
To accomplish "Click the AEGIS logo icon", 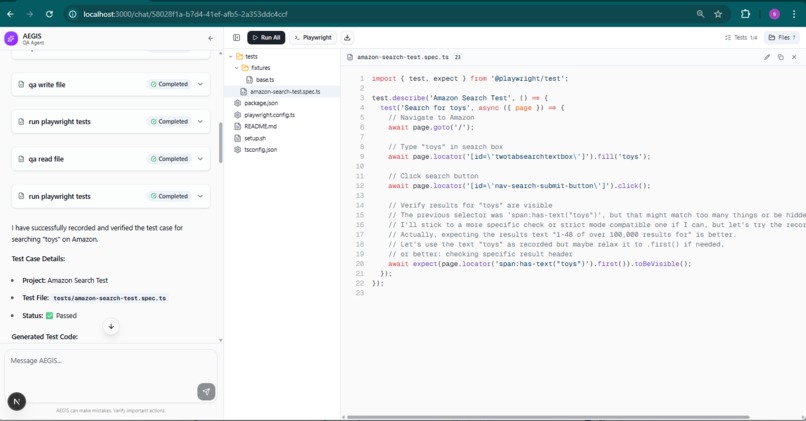I will tap(11, 39).
